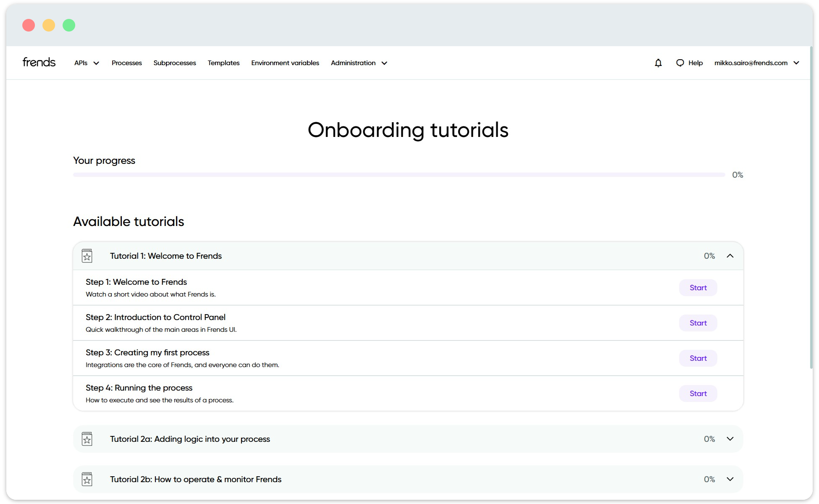
Task: Click Tutorial 2a's badge icon
Action: tap(87, 438)
